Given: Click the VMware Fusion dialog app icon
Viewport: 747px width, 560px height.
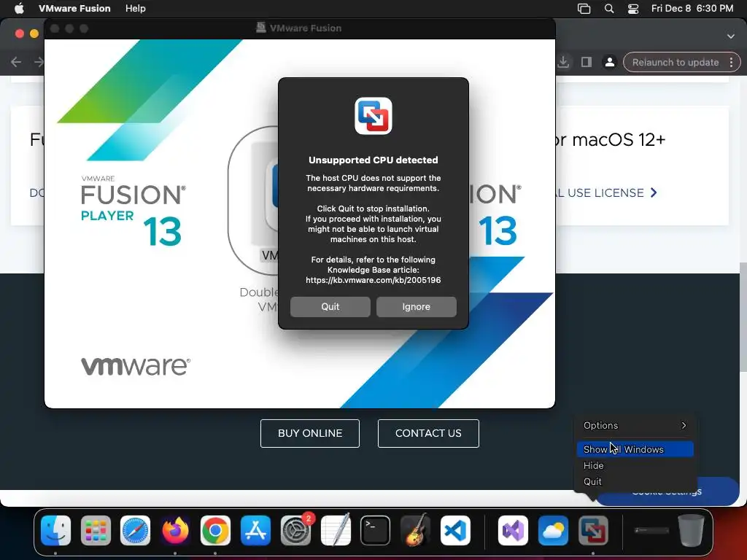Looking at the screenshot, I should [x=373, y=116].
